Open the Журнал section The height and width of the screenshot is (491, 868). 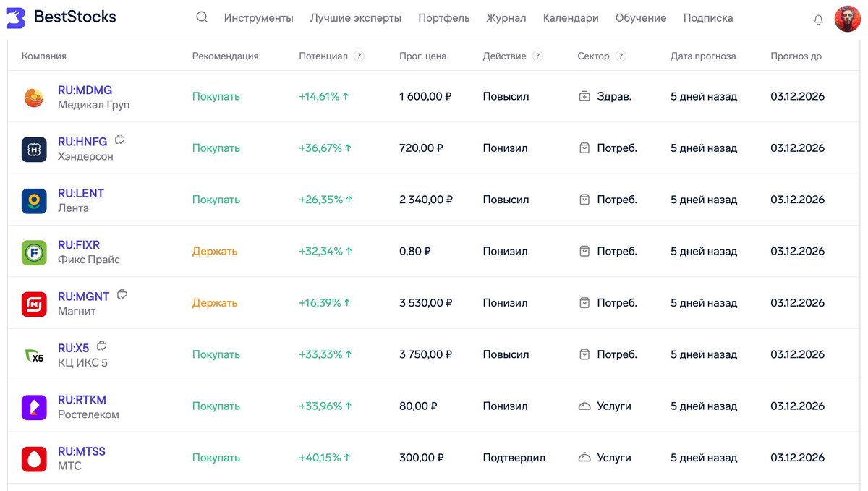[x=506, y=18]
